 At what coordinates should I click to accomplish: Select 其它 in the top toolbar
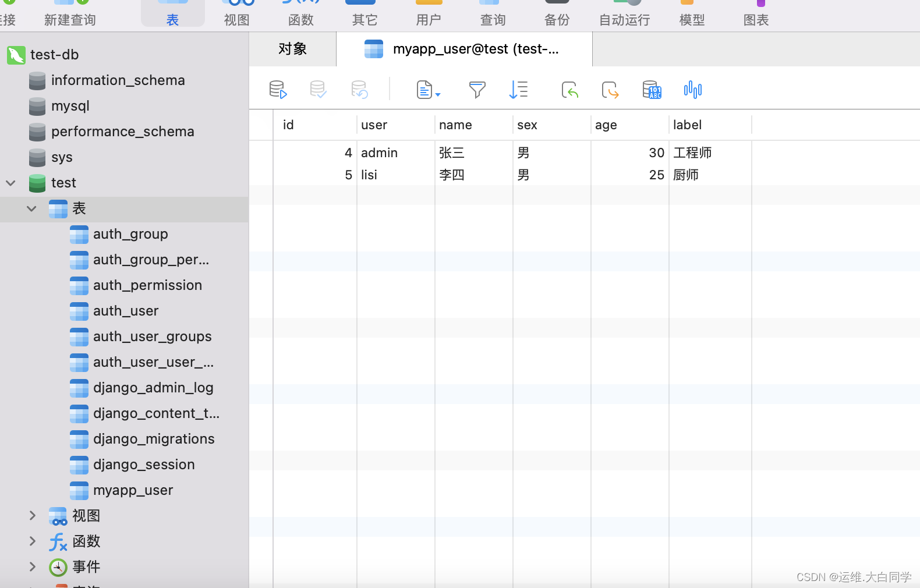click(x=365, y=20)
